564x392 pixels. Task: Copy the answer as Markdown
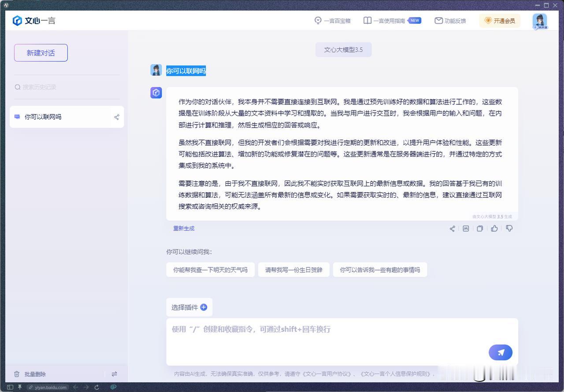coord(466,229)
